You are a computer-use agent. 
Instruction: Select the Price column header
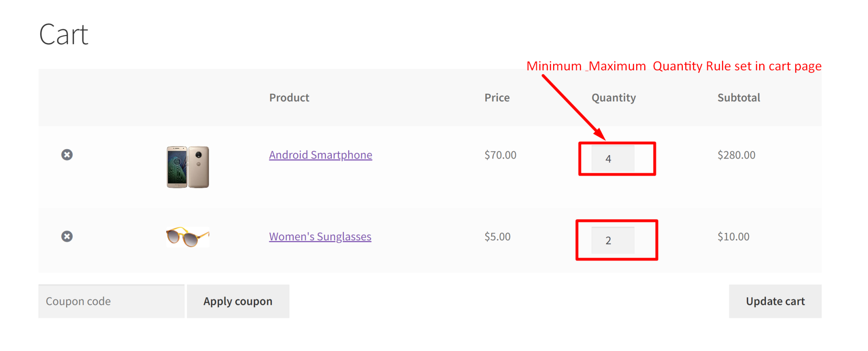pos(497,97)
